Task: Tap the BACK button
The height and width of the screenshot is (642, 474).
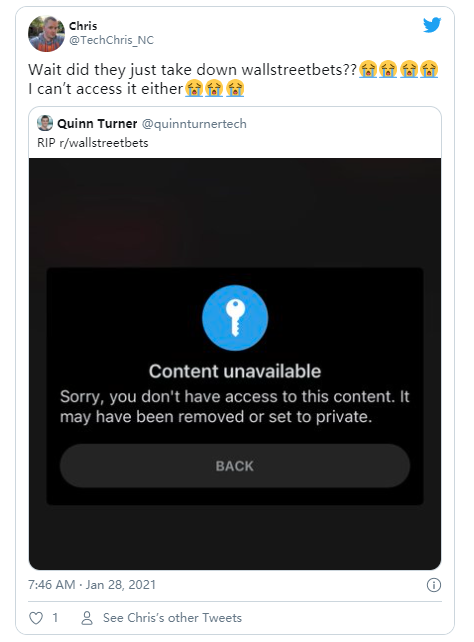Action: pyautogui.click(x=235, y=466)
